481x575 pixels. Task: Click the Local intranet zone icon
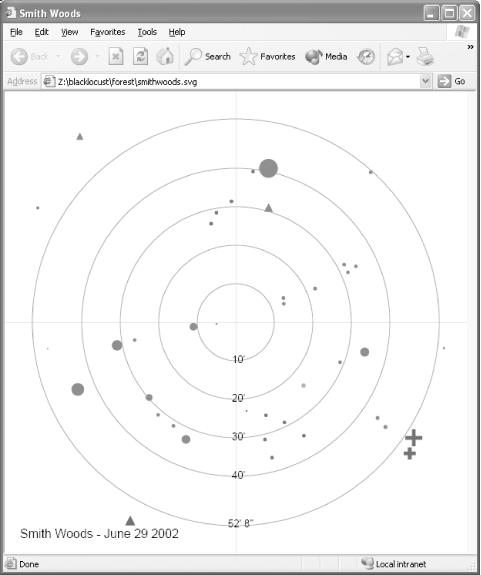367,563
